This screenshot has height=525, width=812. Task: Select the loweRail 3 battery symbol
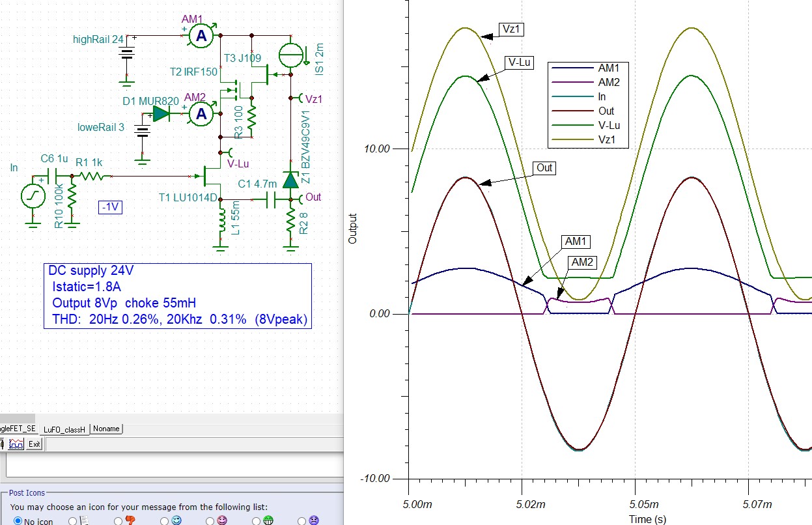143,132
